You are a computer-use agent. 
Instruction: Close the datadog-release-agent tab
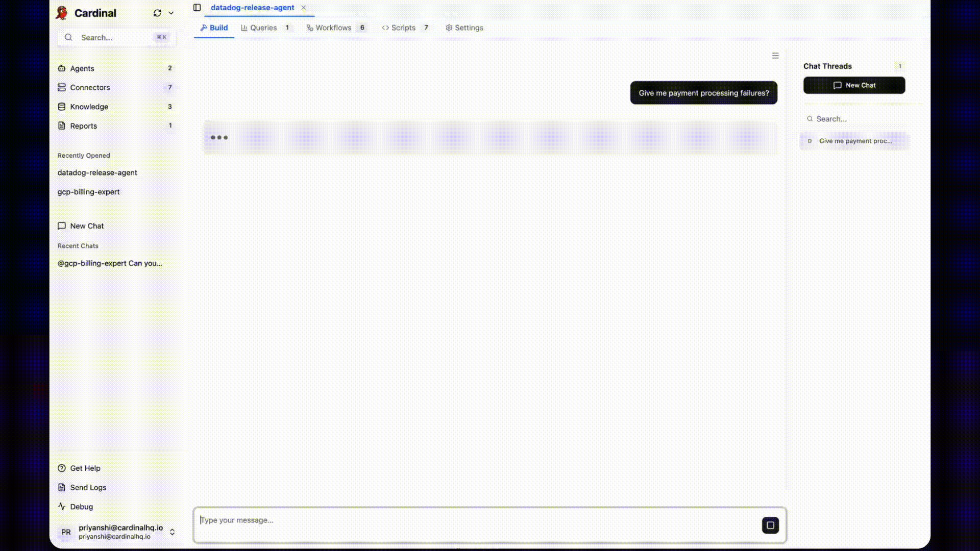(304, 8)
